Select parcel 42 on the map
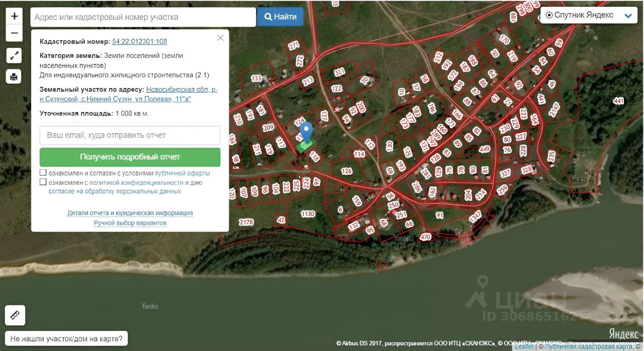 tap(281, 220)
